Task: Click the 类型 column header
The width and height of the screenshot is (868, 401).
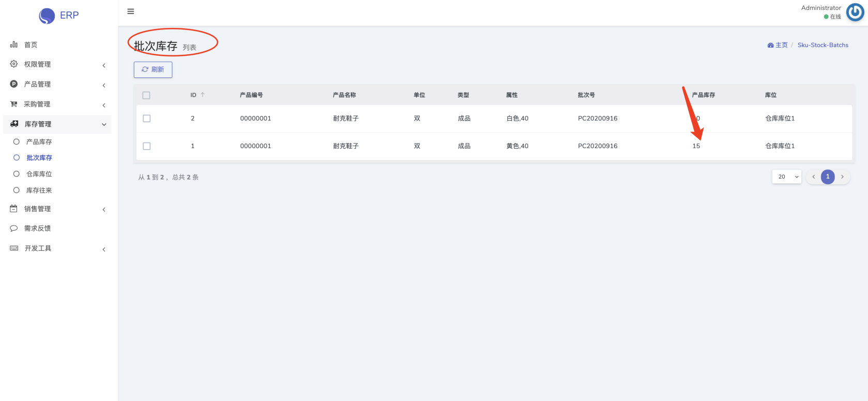Action: point(463,95)
